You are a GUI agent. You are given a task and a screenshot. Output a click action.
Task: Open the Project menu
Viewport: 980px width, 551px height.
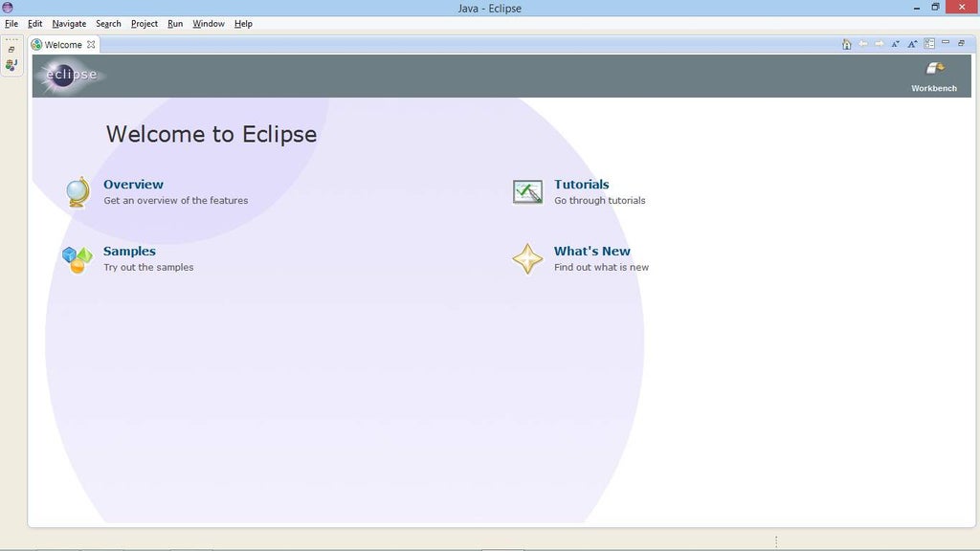click(x=145, y=24)
